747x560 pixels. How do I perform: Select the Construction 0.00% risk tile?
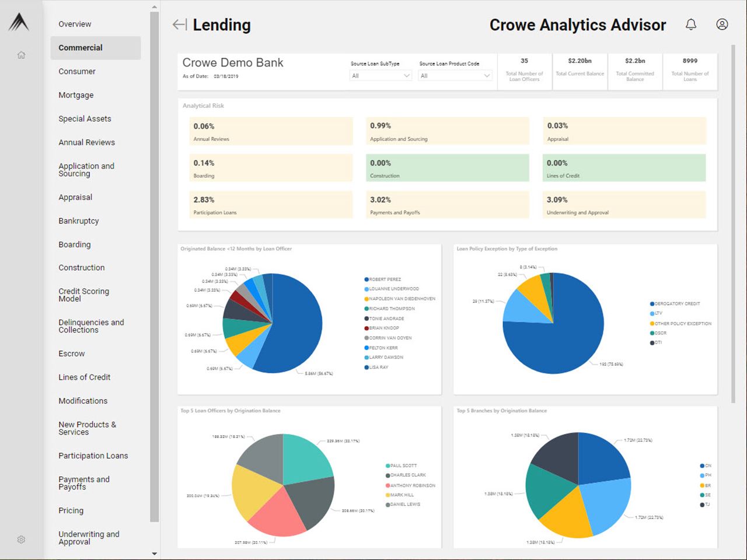(x=447, y=168)
